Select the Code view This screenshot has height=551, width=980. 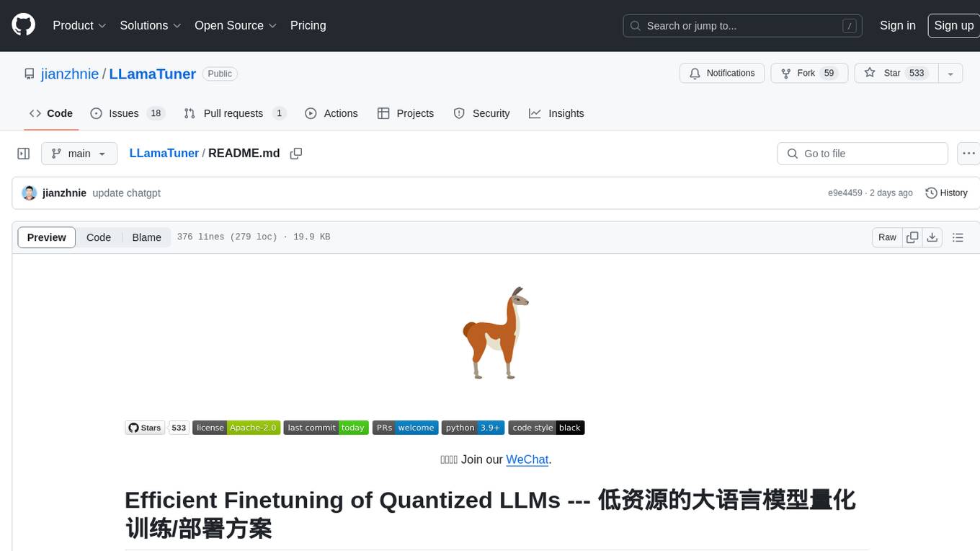(99, 237)
